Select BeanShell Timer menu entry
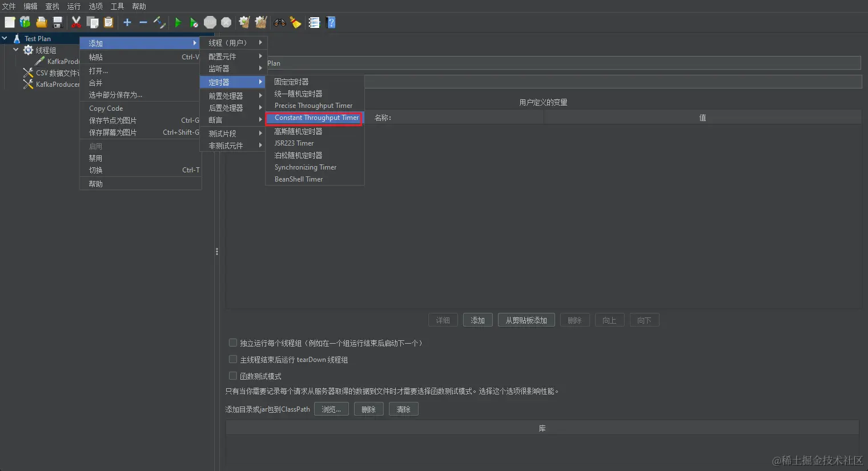Screen dimensions: 868x471 click(x=315, y=179)
